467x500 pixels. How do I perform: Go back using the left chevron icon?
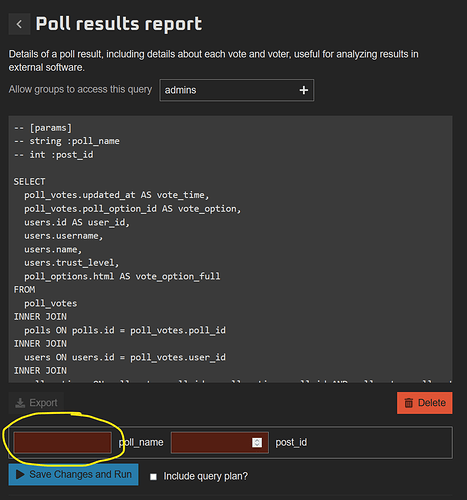click(19, 24)
